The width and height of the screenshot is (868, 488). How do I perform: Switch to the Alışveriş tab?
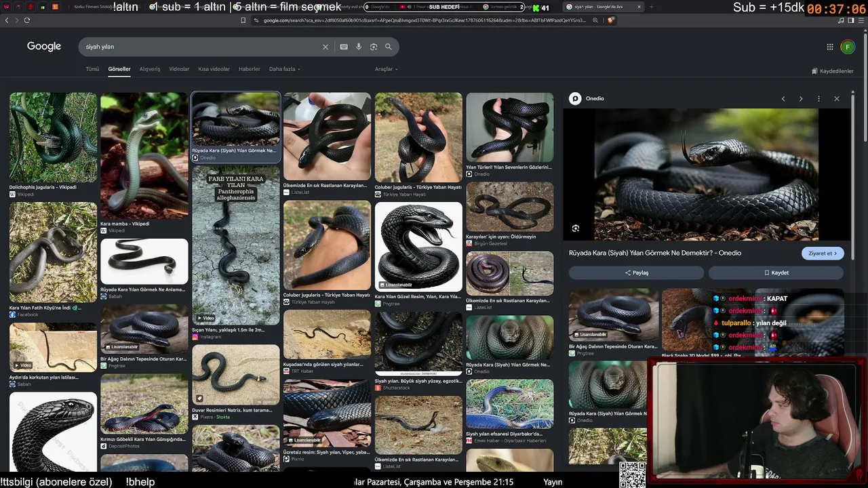point(150,69)
